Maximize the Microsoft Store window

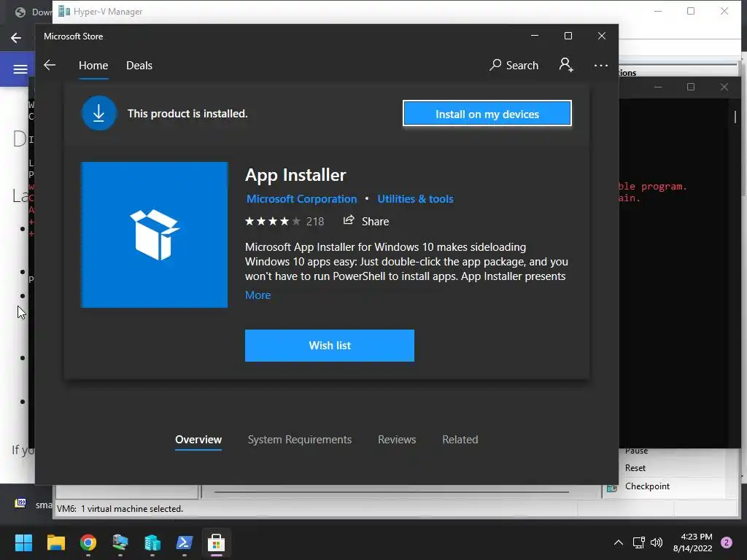click(568, 36)
